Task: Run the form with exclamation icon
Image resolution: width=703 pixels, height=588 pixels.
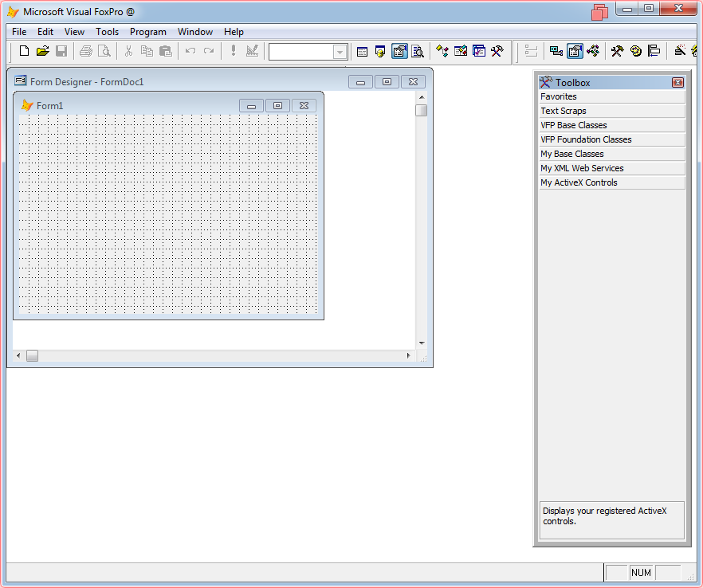Action: (233, 51)
